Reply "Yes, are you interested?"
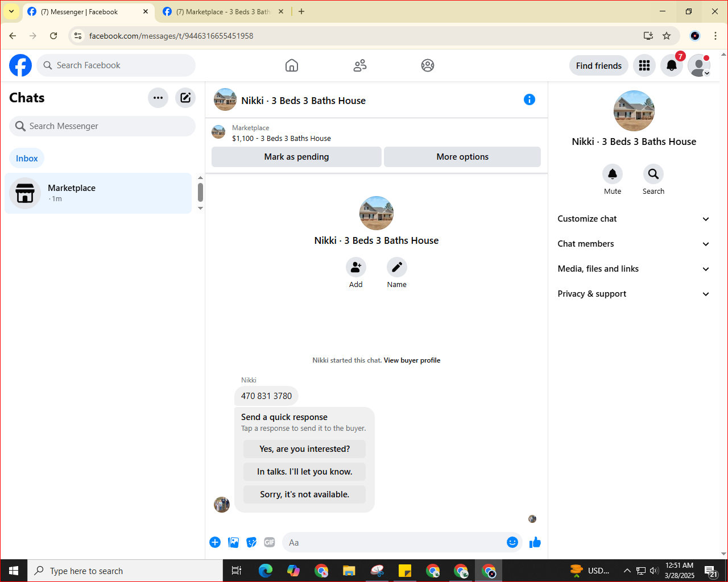Image resolution: width=728 pixels, height=582 pixels. [x=305, y=449]
